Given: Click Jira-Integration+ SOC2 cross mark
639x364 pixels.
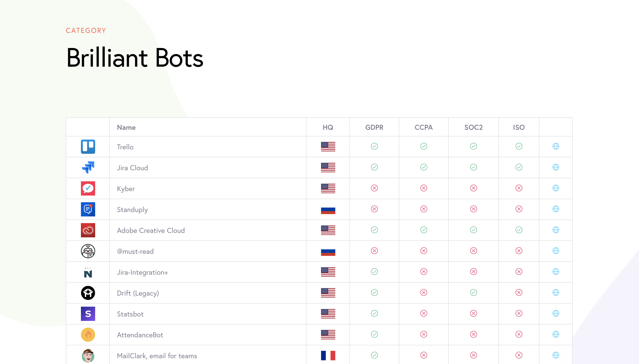Looking at the screenshot, I should tap(473, 272).
